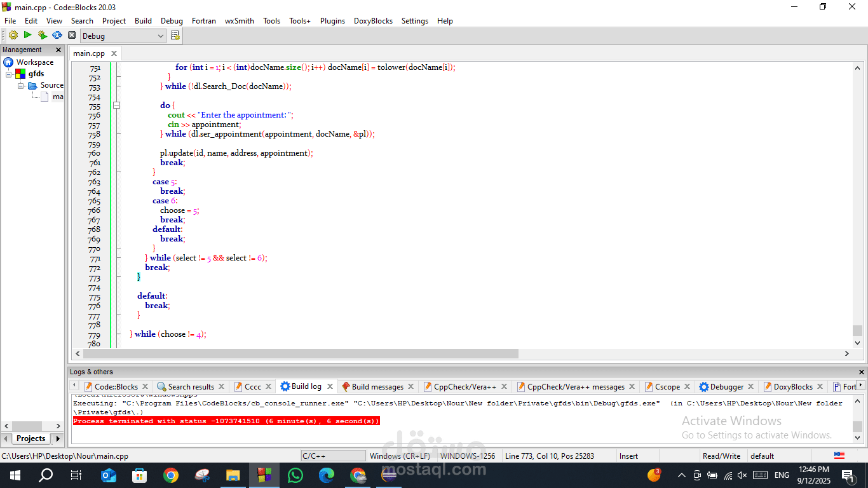Open the Settings menu
868x488 pixels.
pos(415,21)
